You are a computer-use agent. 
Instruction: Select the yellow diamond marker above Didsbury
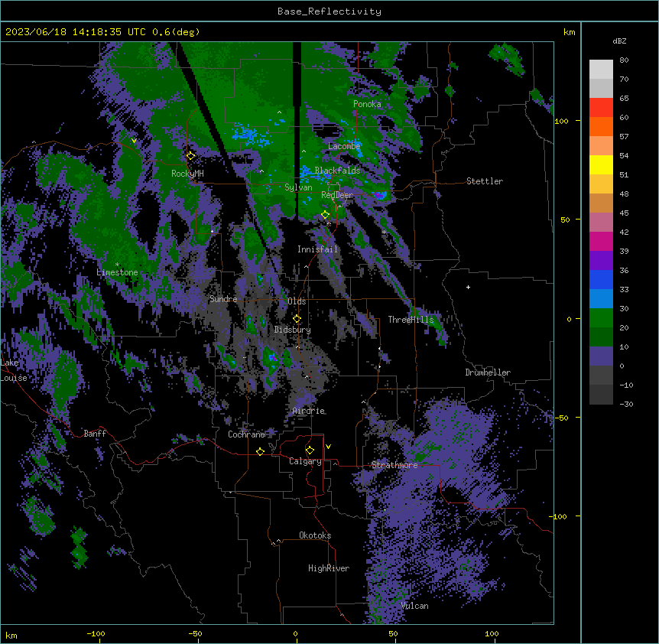pos(297,318)
